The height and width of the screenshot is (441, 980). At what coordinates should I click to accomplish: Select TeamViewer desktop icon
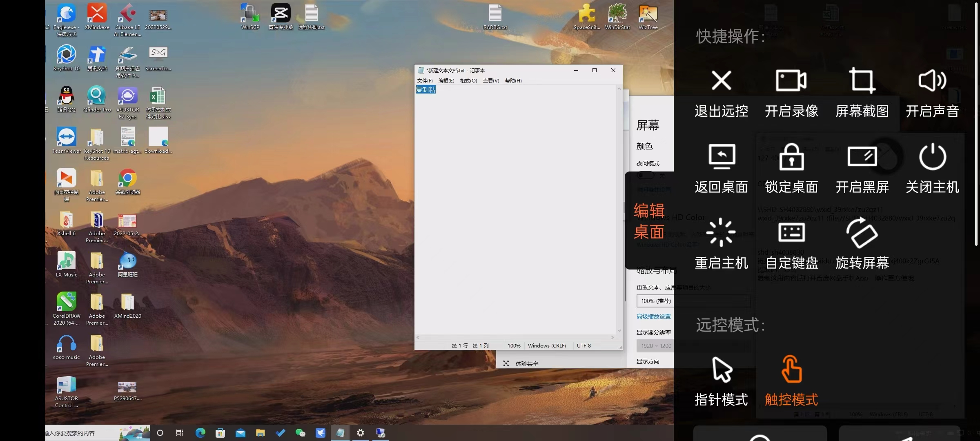point(67,140)
